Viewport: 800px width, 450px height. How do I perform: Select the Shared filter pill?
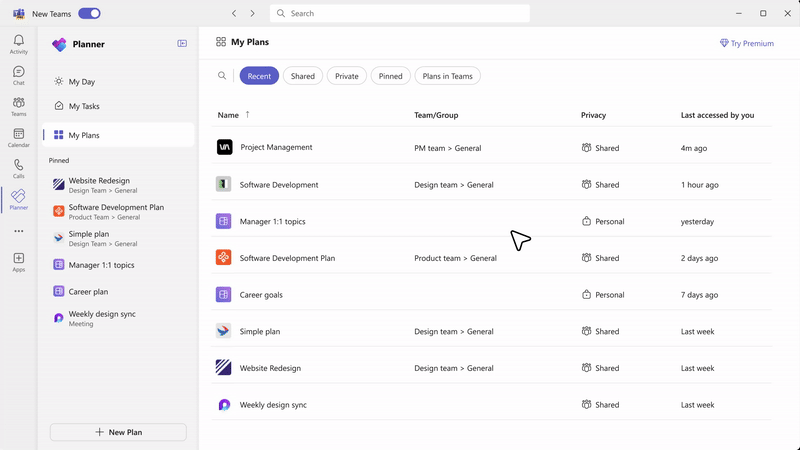[x=303, y=76]
